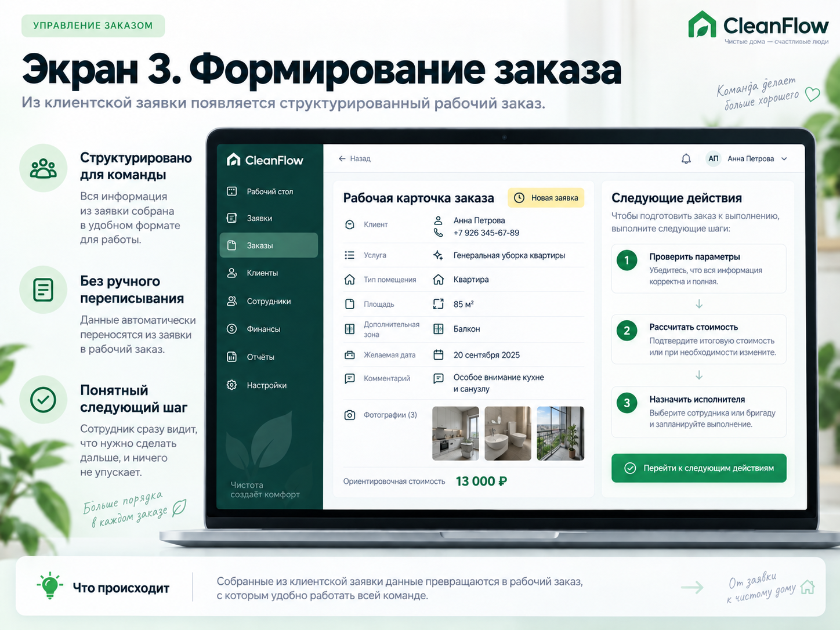This screenshot has height=630, width=840.
Task: Click the camera icon beside Фотографии (3)
Action: pos(350,415)
